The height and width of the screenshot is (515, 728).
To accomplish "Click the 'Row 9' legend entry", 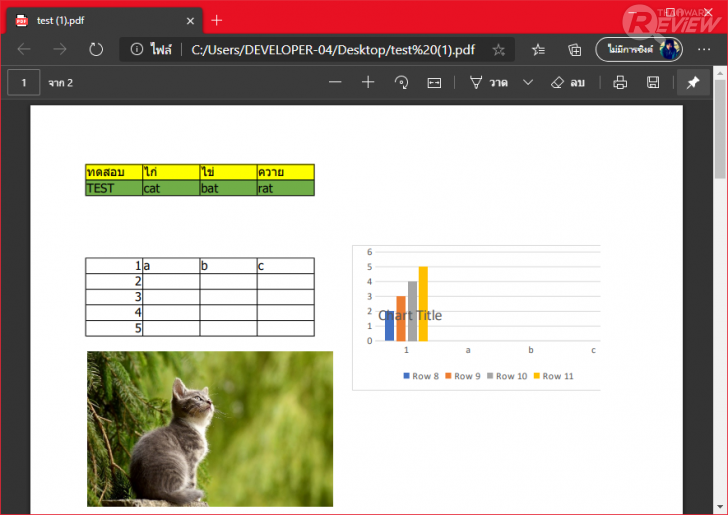I will coord(463,376).
